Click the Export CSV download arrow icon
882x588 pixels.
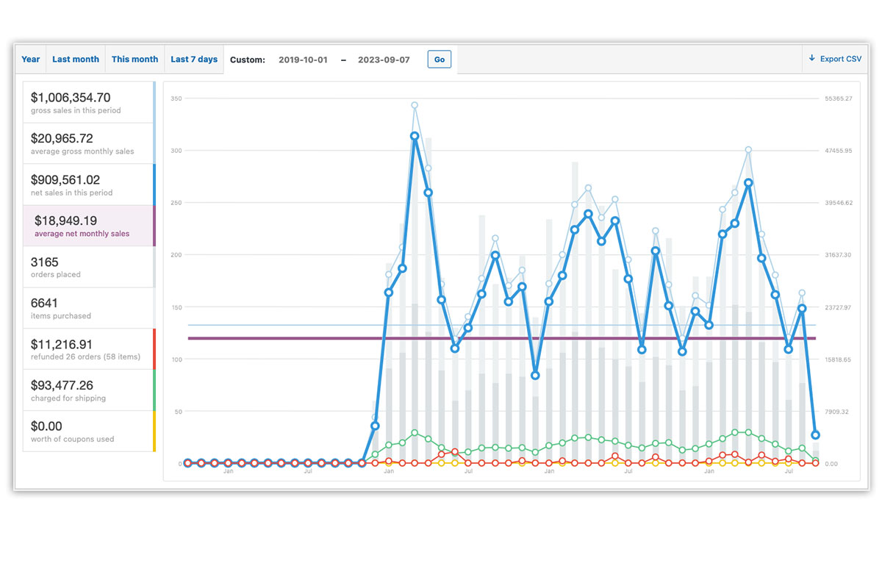(811, 59)
